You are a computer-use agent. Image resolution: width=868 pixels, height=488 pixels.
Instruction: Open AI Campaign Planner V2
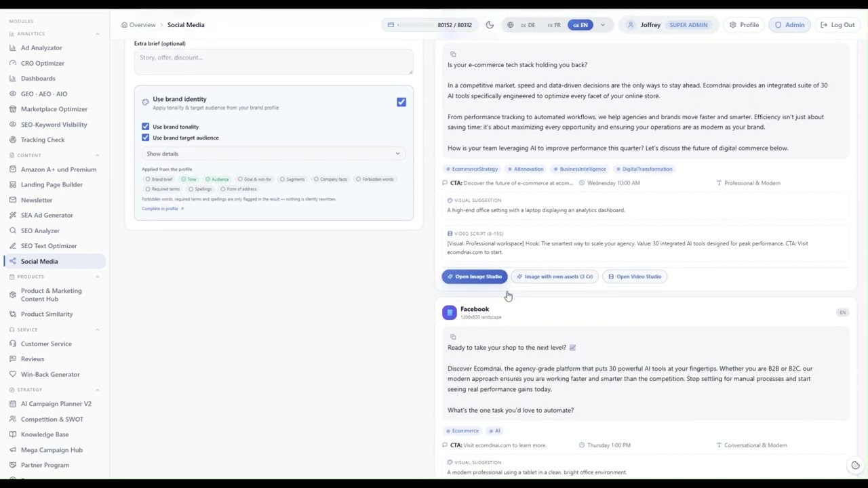56,404
